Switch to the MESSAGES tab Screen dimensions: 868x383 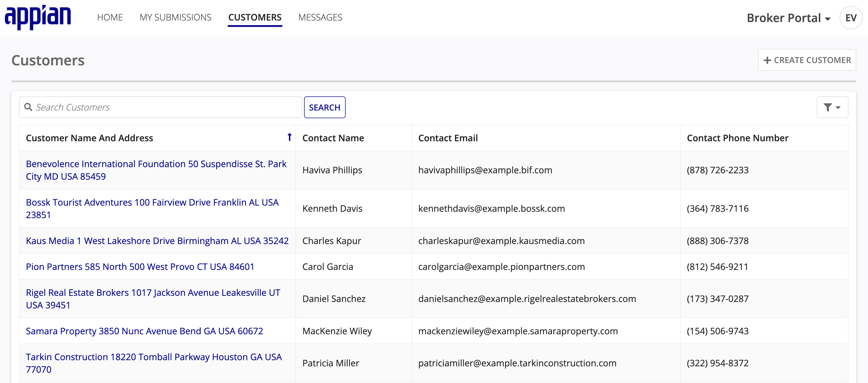(x=320, y=17)
